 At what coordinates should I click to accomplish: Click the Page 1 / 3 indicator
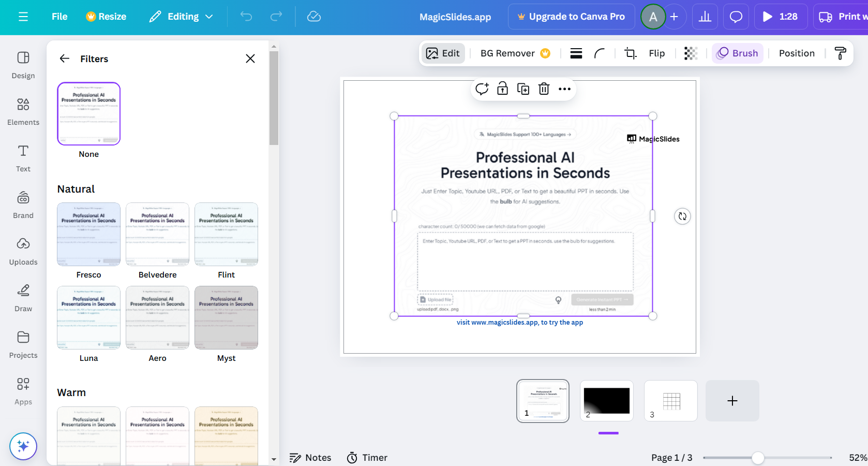[672, 458]
